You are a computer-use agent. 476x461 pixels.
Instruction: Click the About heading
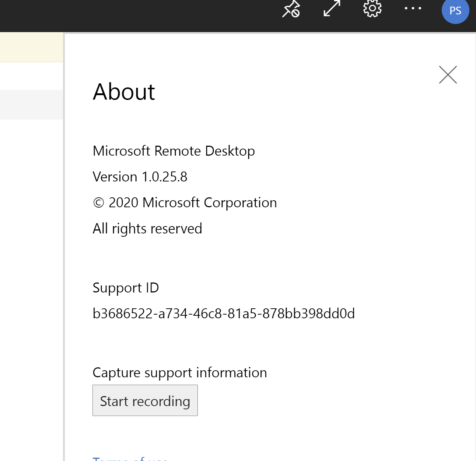(124, 92)
